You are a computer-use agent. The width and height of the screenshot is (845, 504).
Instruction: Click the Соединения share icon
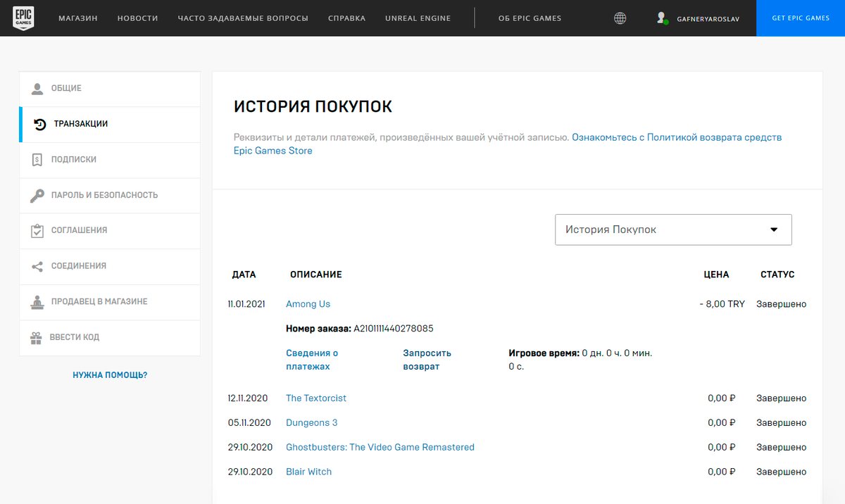tap(37, 267)
